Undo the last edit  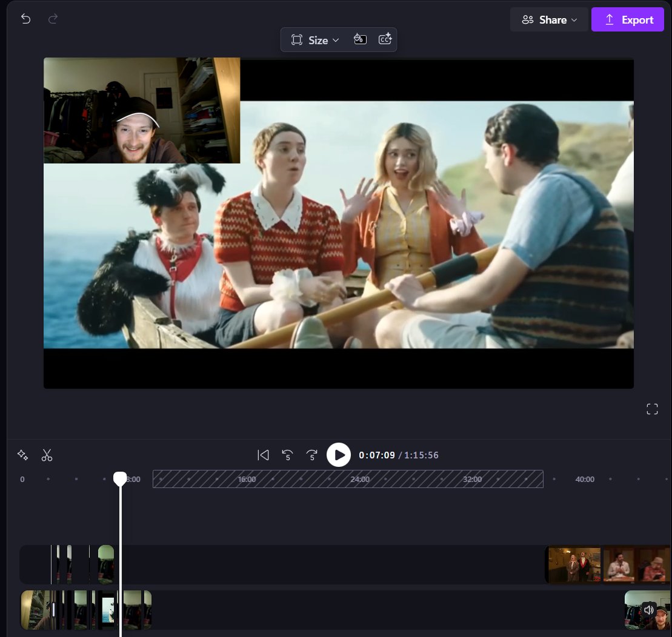[x=25, y=19]
